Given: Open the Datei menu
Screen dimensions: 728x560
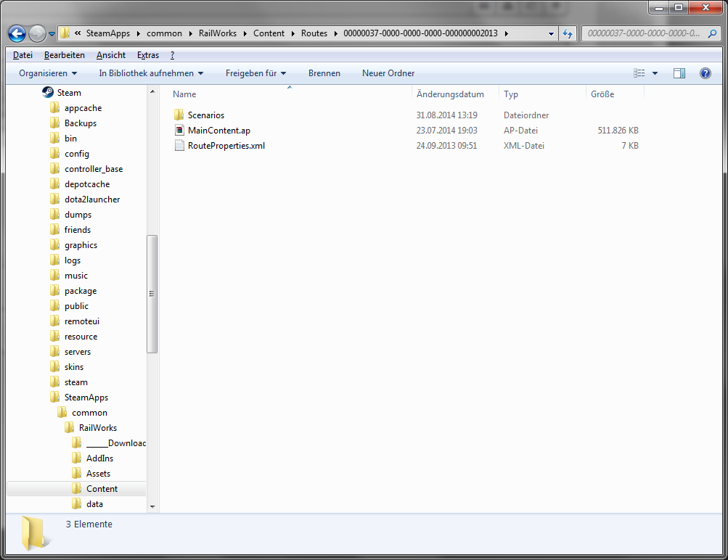Looking at the screenshot, I should [23, 55].
